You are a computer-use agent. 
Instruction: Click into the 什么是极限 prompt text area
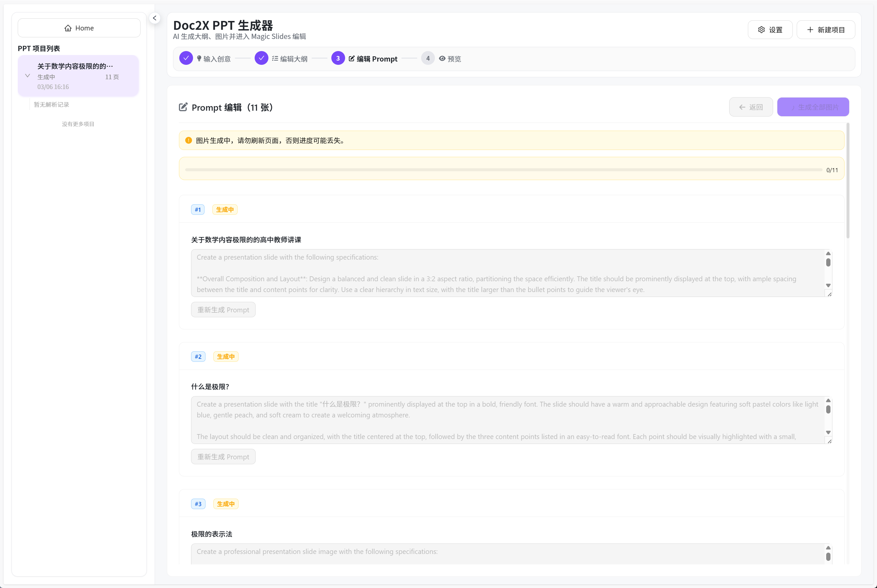[507, 420]
